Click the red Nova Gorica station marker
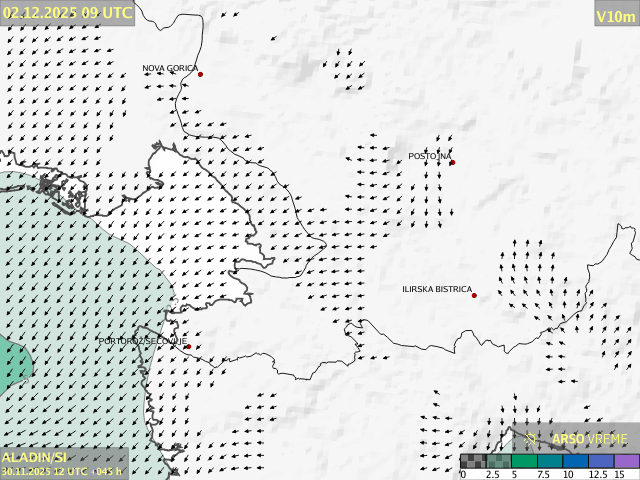 (x=200, y=74)
